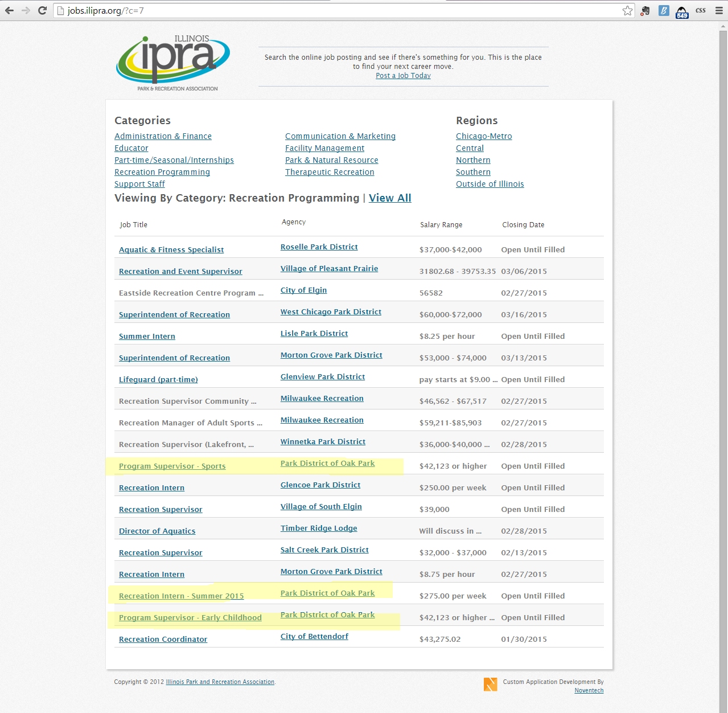Image resolution: width=728 pixels, height=713 pixels.
Task: Click salary $37,000-$42,000 cell
Action: (x=451, y=249)
